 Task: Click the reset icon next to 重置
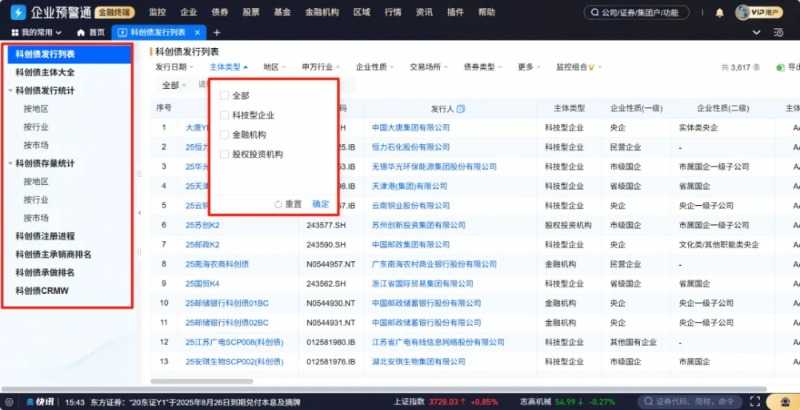point(278,203)
